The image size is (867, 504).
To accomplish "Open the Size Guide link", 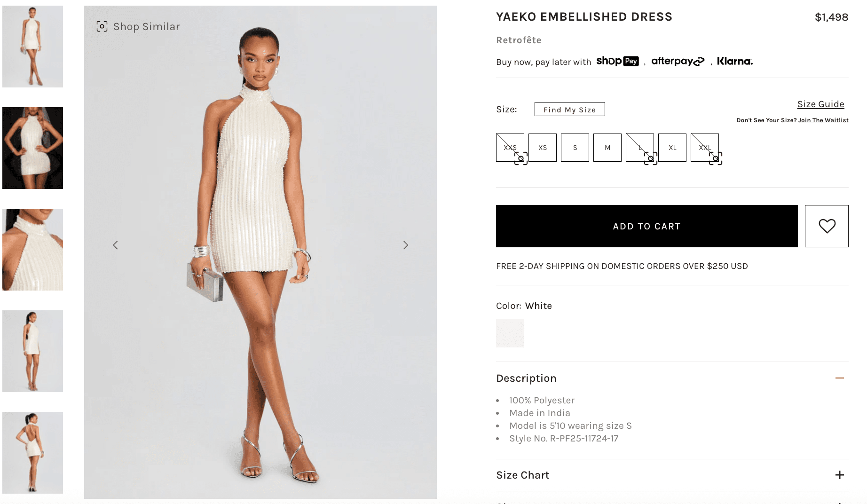I will [821, 104].
